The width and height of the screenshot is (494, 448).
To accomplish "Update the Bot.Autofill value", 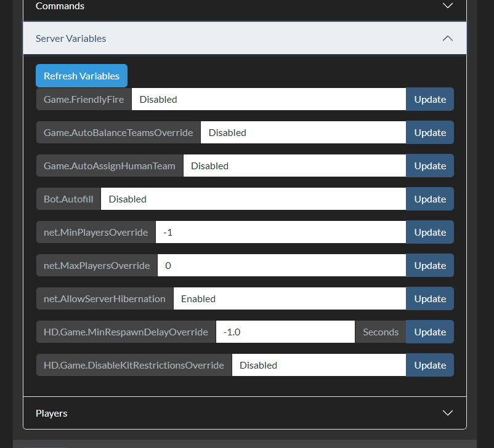I will [x=429, y=199].
